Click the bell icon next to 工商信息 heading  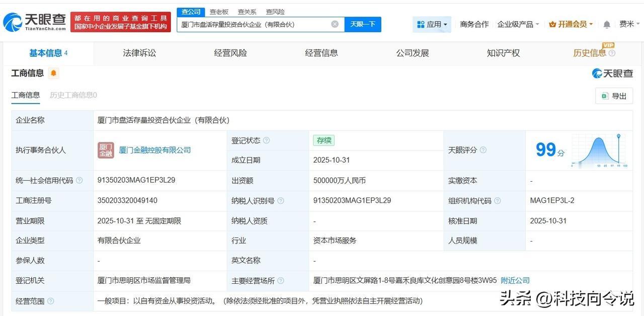(53, 73)
